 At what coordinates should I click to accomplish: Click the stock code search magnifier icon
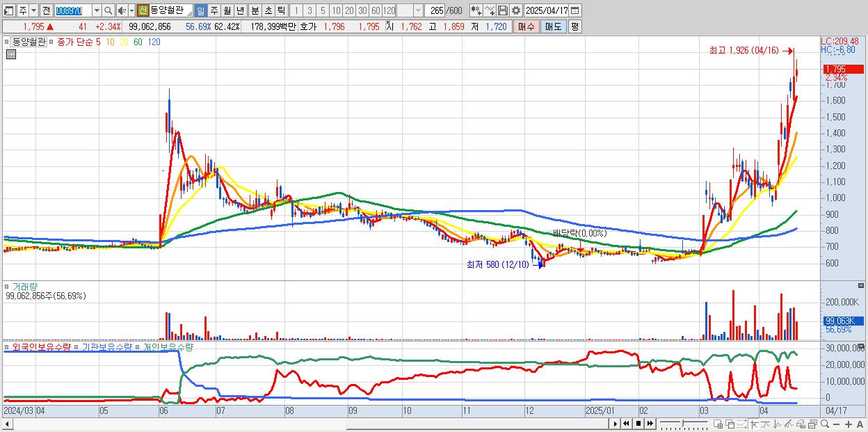click(x=108, y=10)
